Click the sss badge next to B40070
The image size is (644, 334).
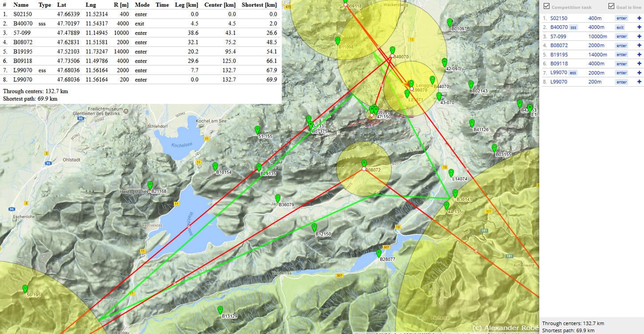coord(573,28)
